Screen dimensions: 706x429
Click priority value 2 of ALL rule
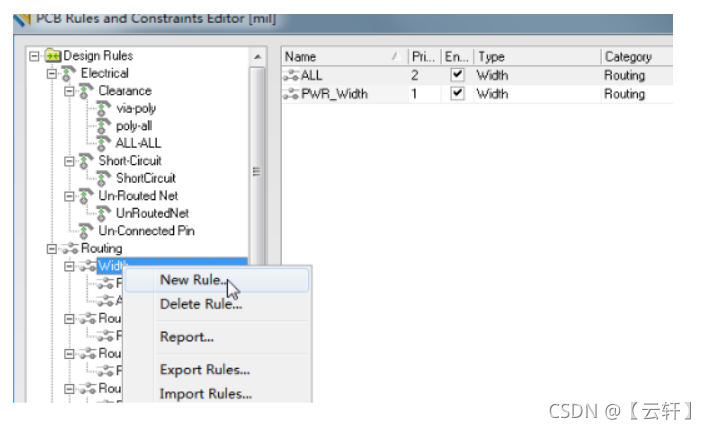click(x=415, y=76)
